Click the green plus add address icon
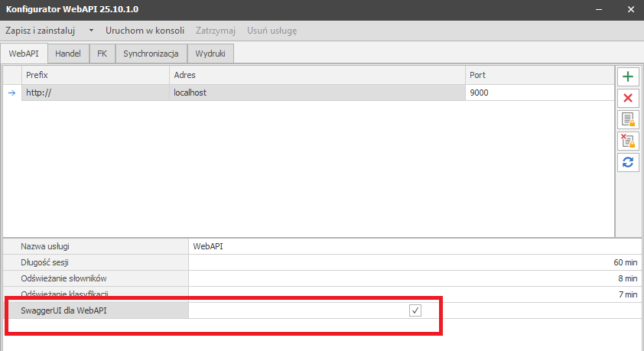Viewport: 644px width, 351px height. coord(628,76)
